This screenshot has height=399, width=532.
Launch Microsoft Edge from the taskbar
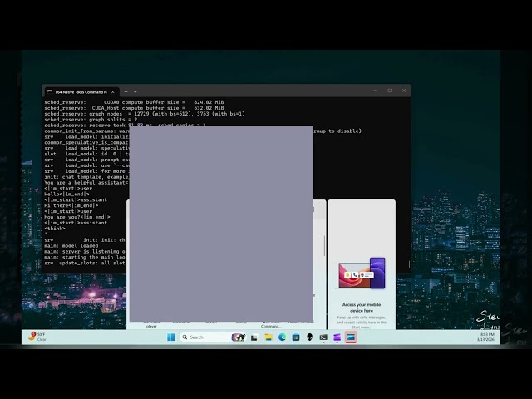point(283,337)
